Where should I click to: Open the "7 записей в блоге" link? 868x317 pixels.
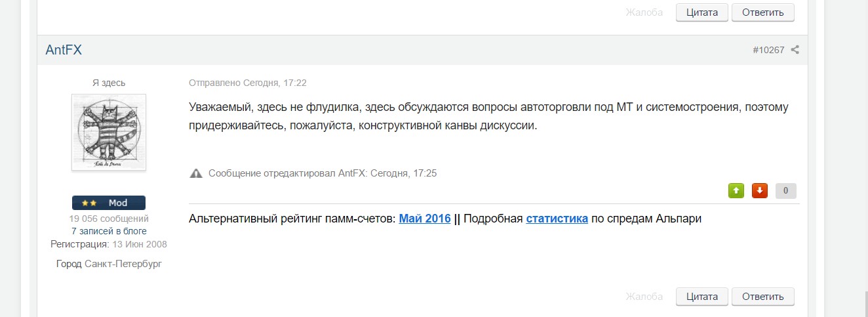click(109, 231)
